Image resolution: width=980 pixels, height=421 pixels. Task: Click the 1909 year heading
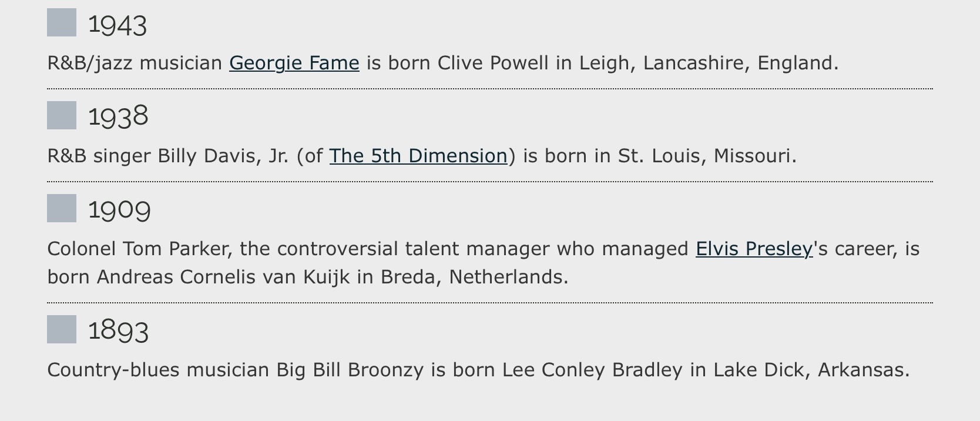pyautogui.click(x=119, y=210)
